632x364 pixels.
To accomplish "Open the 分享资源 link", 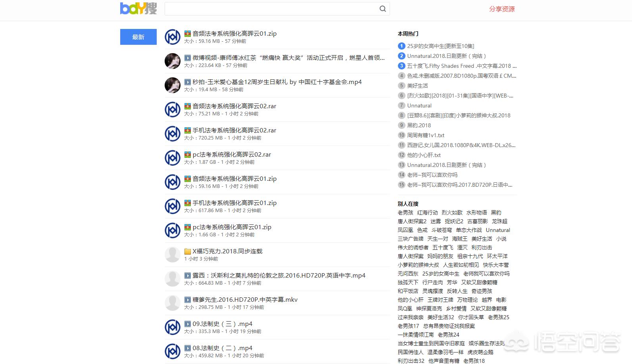I will pyautogui.click(x=502, y=9).
